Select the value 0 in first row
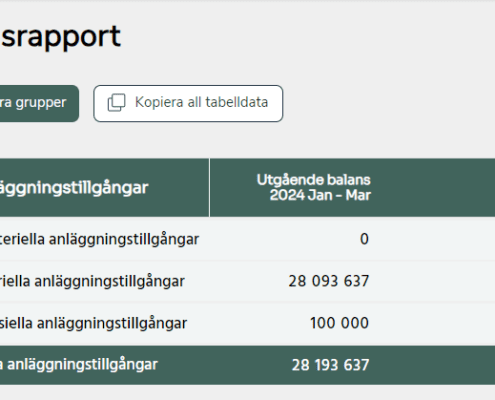The width and height of the screenshot is (495, 400). (x=364, y=239)
